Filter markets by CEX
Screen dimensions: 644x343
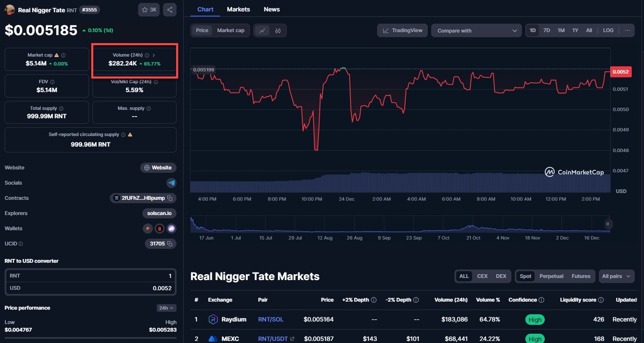(482, 276)
